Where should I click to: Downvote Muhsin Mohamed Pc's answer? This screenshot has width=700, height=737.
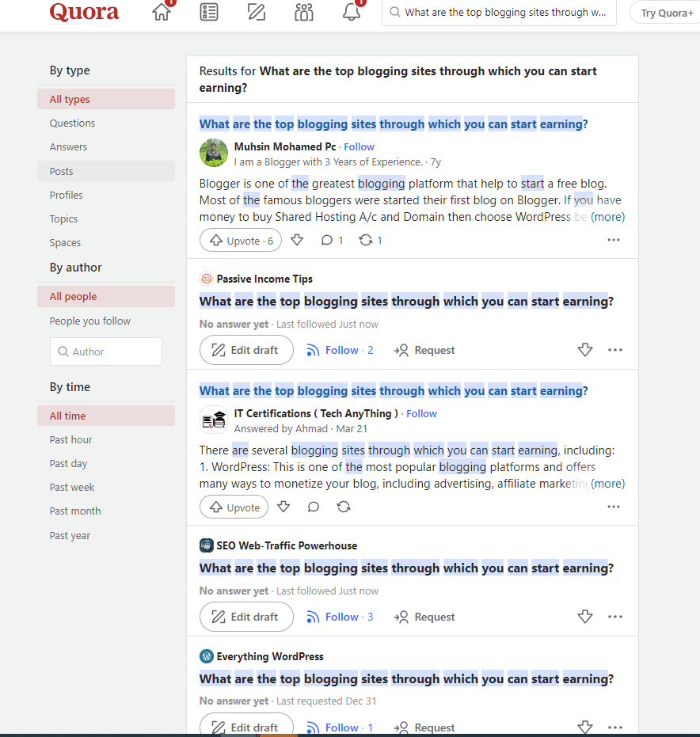[x=297, y=240]
